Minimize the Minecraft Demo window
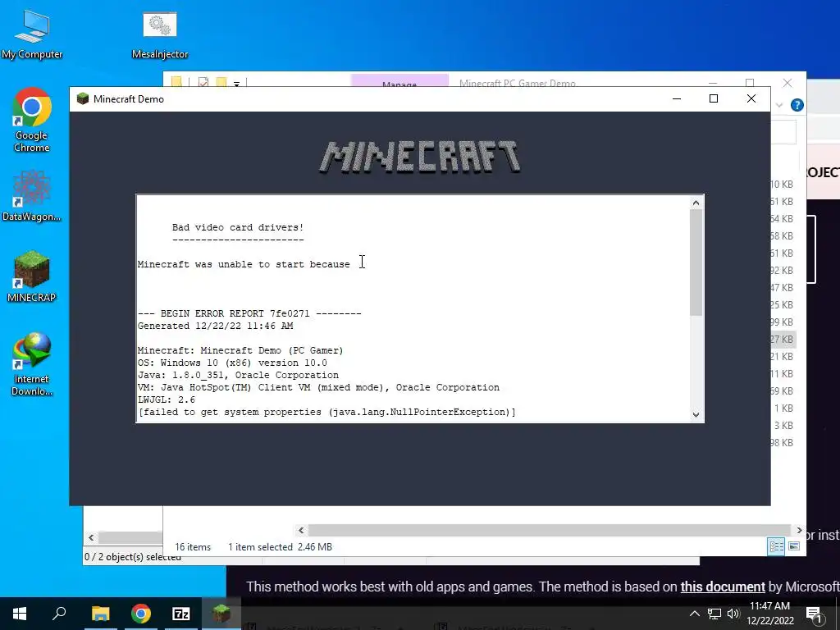This screenshot has height=630, width=840. [x=677, y=98]
